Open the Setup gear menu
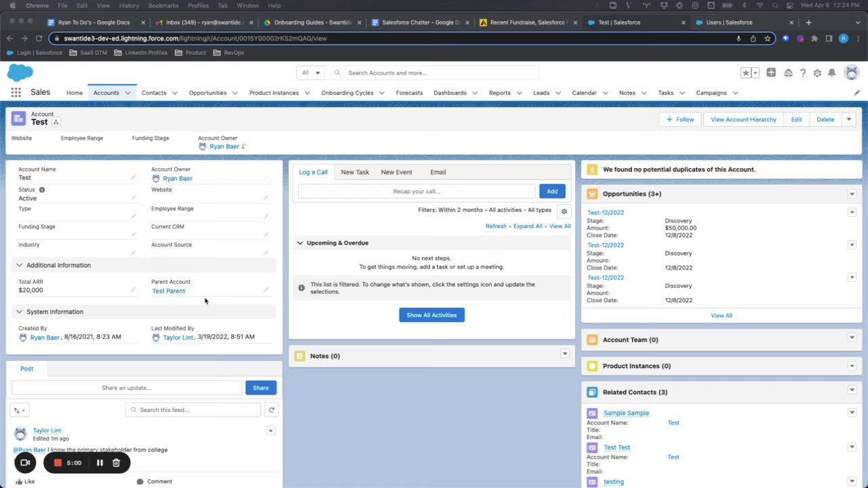This screenshot has height=488, width=868. pyautogui.click(x=817, y=73)
